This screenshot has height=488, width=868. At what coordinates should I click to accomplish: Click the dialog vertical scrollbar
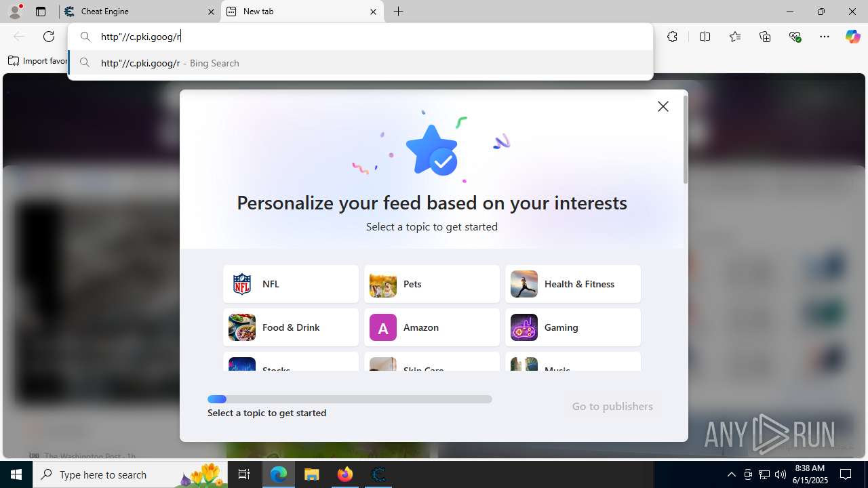(686, 140)
